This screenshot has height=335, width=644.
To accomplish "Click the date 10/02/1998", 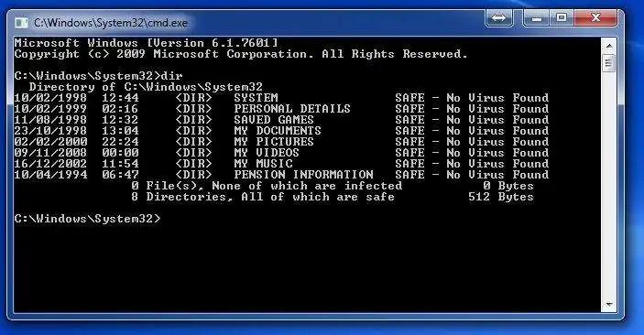I will coord(51,98).
